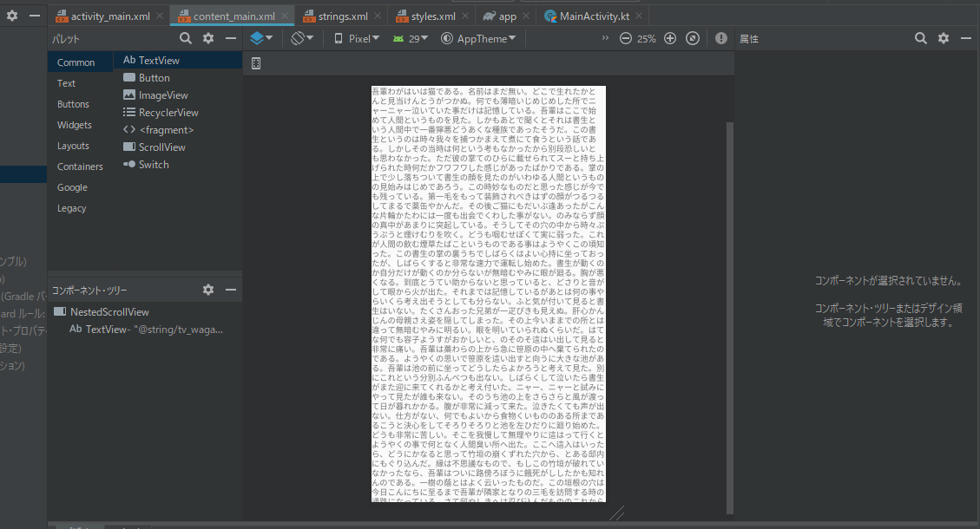Open the AppTheme dropdown

tap(479, 39)
